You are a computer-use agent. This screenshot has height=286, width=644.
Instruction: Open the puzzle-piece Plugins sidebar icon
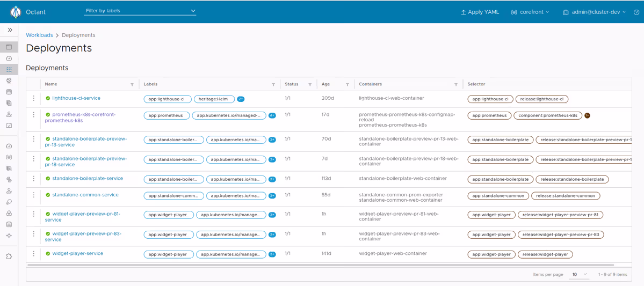(9, 256)
